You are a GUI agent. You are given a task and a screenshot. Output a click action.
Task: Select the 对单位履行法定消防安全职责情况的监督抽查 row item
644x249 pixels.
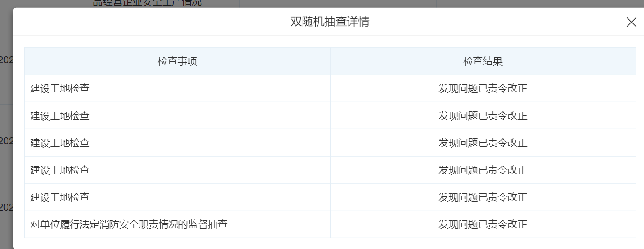point(129,224)
